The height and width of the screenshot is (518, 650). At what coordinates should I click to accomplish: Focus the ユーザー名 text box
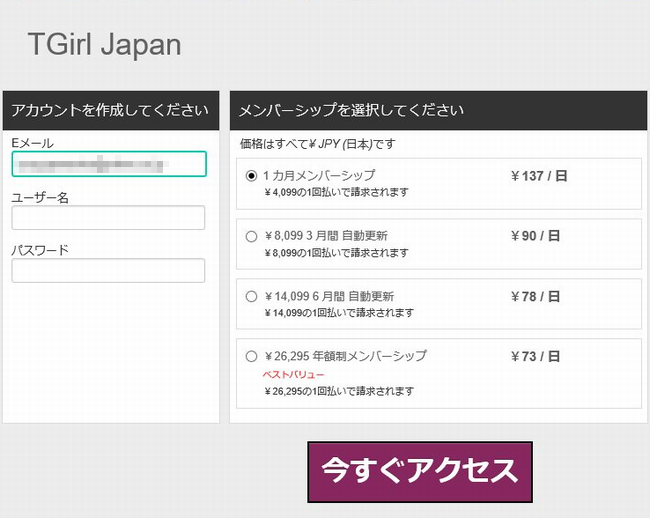(x=108, y=218)
